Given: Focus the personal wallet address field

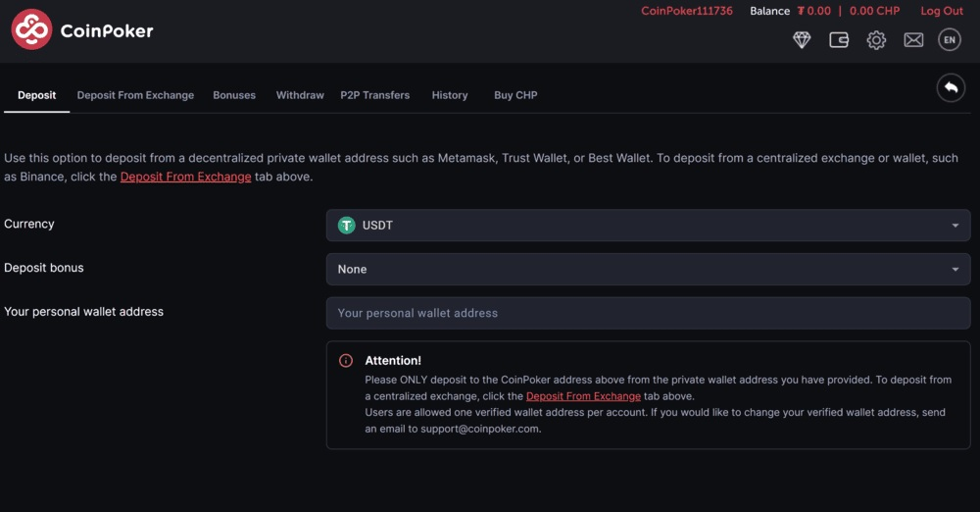Looking at the screenshot, I should pos(648,313).
